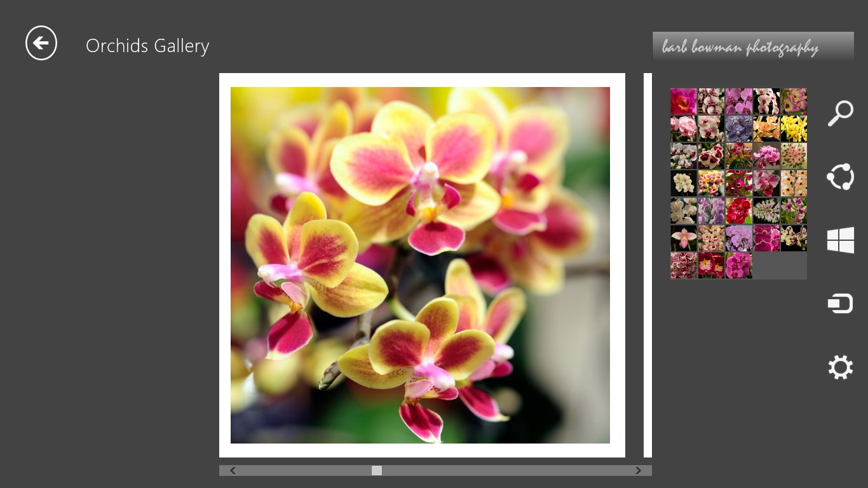Select the bright red orchid thumbnail

tap(739, 210)
